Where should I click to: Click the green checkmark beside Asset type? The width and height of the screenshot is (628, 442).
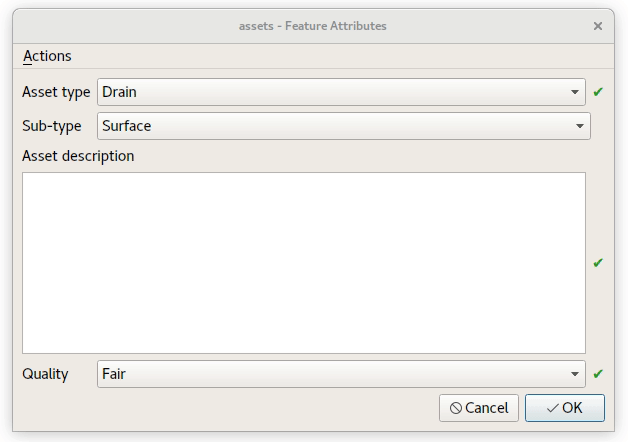tap(598, 92)
